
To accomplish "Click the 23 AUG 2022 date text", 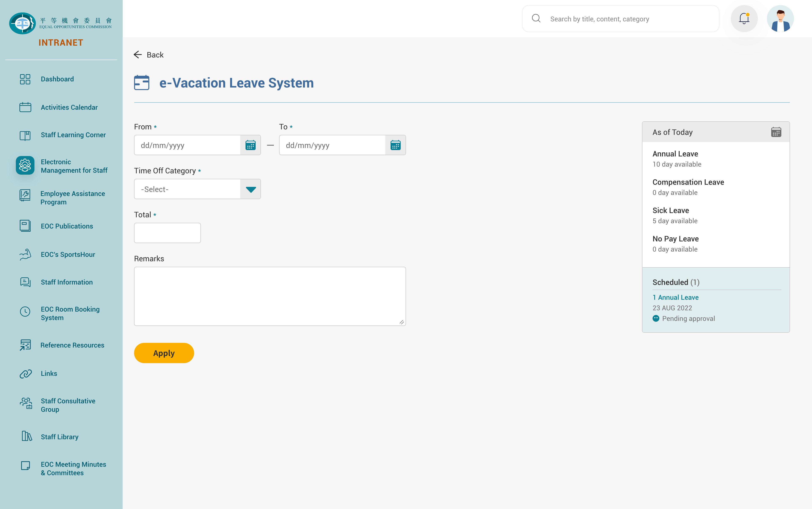I will point(672,308).
